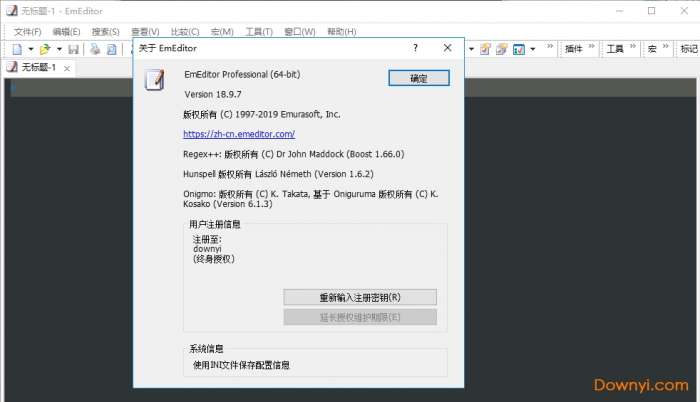Expand the Open file dropdown arrow
This screenshot has height=402, width=700.
point(59,49)
